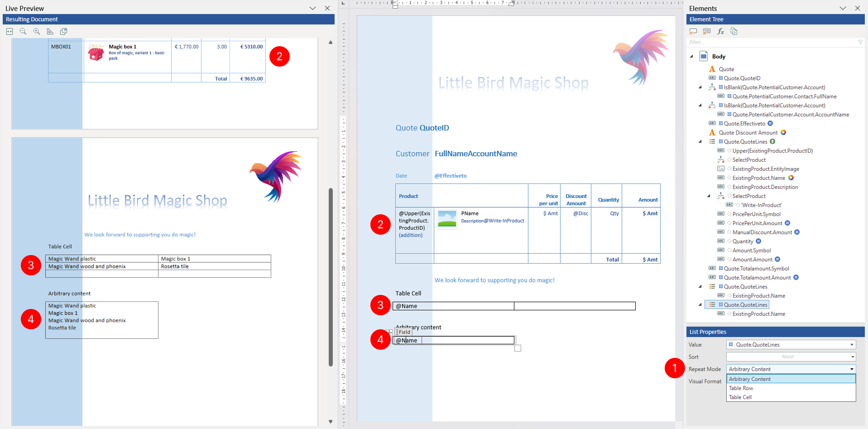
Task: Click the scroll-down arrow in Live Preview
Action: click(x=331, y=422)
